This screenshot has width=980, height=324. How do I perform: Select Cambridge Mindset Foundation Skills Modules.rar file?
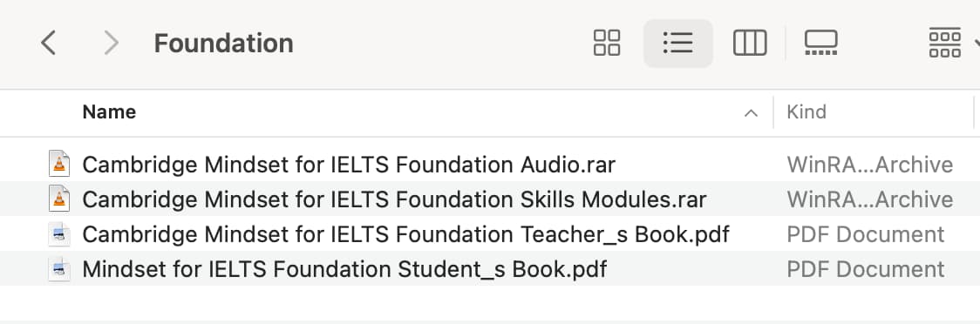point(394,199)
